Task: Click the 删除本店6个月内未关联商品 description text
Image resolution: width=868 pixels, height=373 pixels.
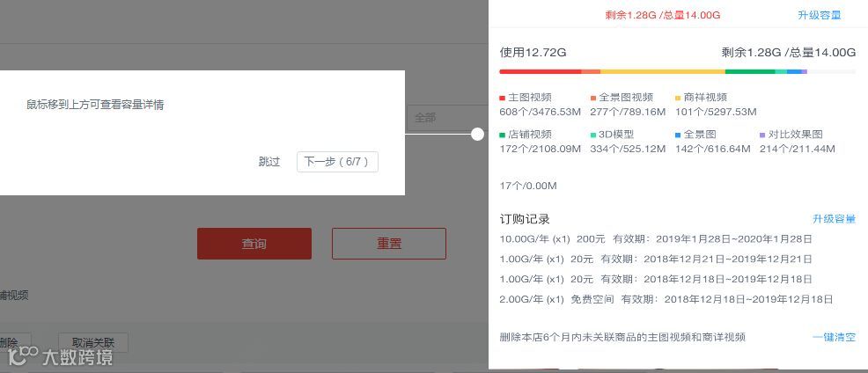Action: [x=622, y=337]
